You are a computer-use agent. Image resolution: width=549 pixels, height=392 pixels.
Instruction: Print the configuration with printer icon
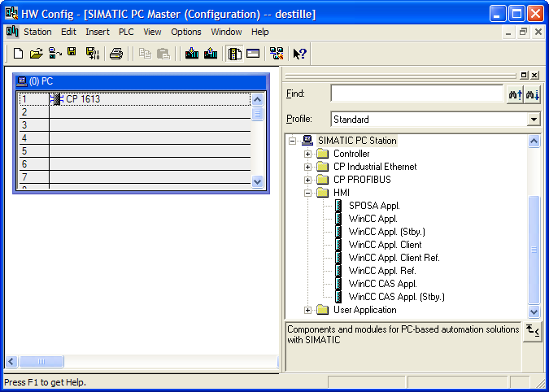coord(116,54)
